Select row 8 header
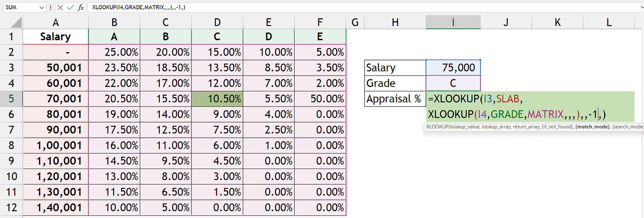The image size is (644, 218). click(x=11, y=145)
